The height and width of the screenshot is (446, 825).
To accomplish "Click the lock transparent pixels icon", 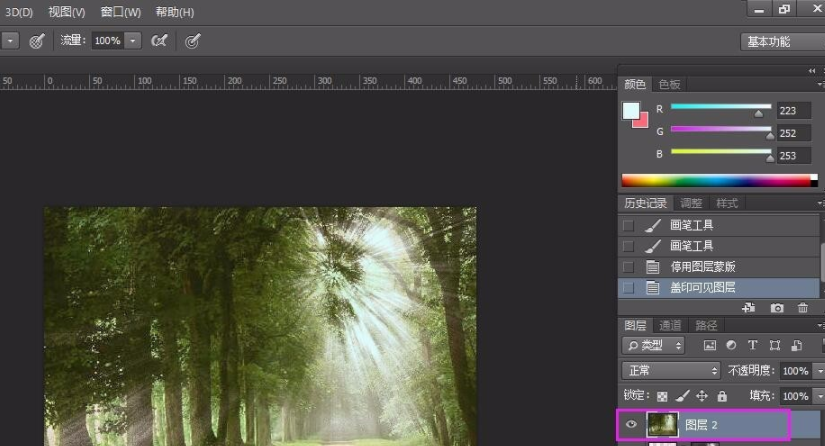I will (662, 396).
